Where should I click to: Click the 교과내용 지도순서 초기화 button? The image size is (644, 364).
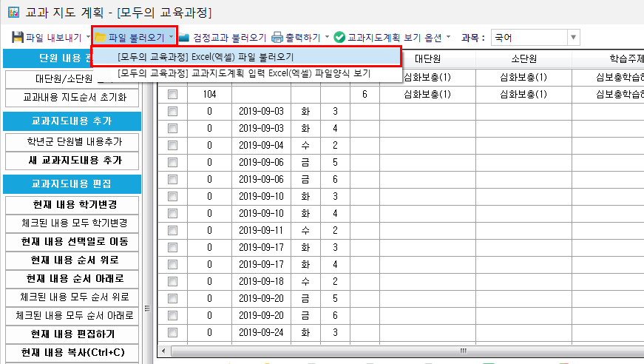click(72, 98)
